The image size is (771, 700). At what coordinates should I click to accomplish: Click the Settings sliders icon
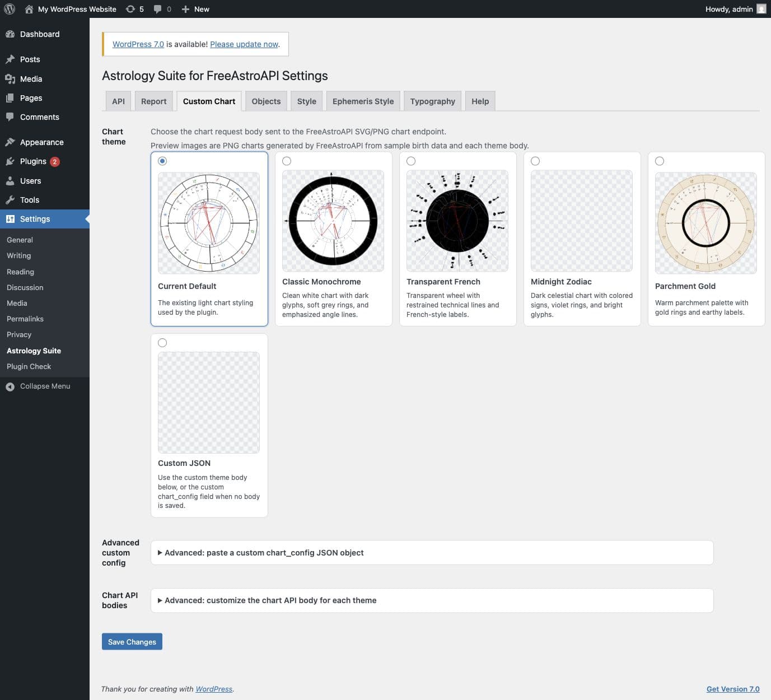click(10, 219)
